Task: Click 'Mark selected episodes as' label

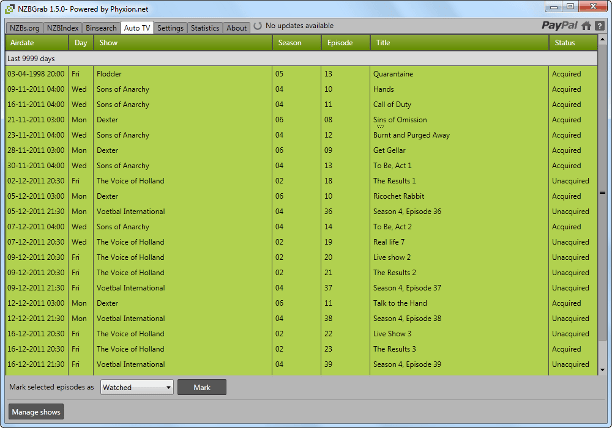Action: [52, 387]
